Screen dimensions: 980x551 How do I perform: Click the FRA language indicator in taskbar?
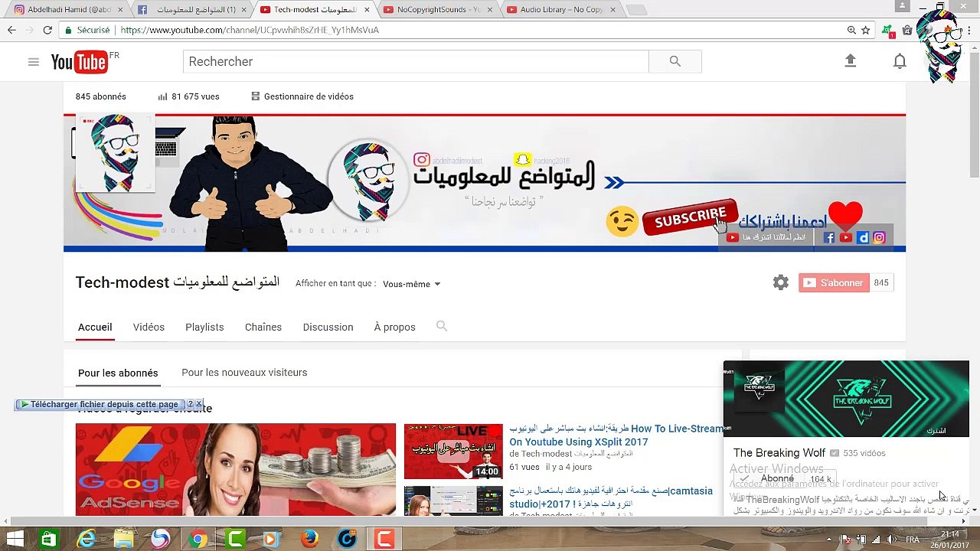912,540
